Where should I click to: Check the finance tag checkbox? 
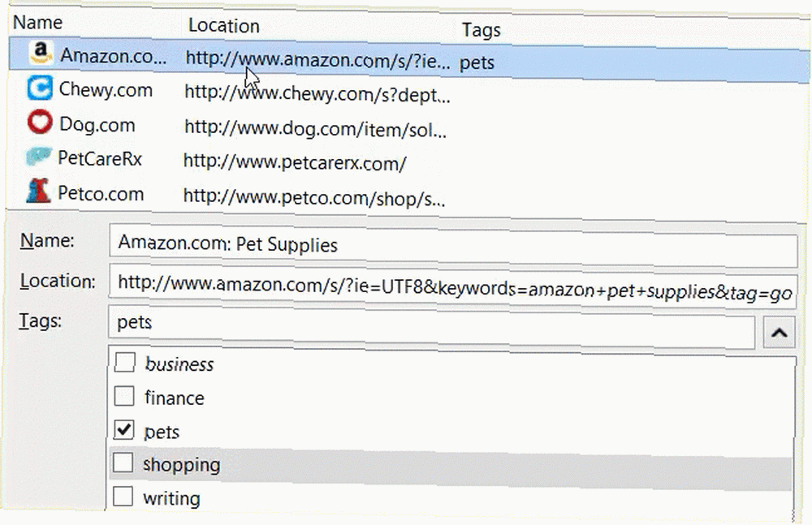point(123,396)
